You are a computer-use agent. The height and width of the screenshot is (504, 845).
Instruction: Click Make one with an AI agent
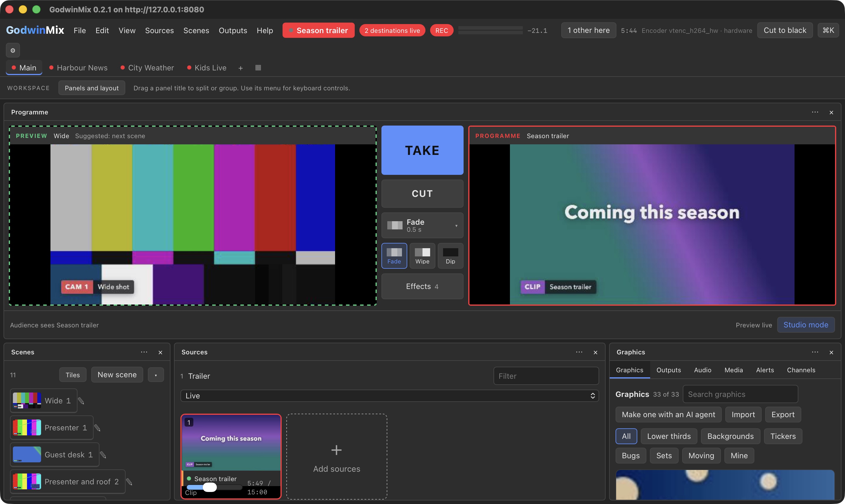tap(668, 415)
